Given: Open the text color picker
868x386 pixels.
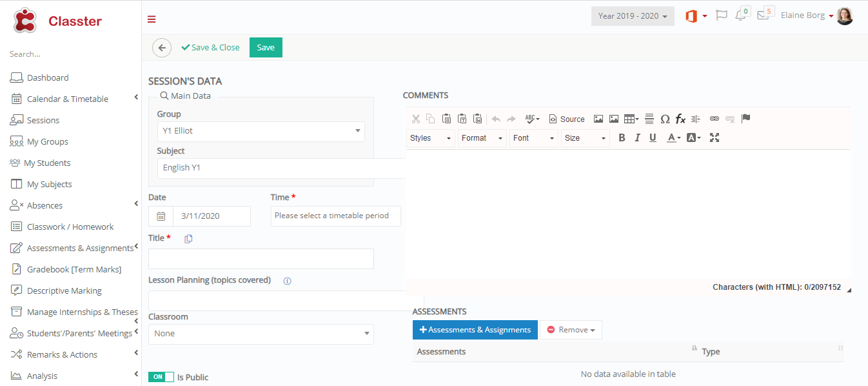Looking at the screenshot, I should pos(673,137).
